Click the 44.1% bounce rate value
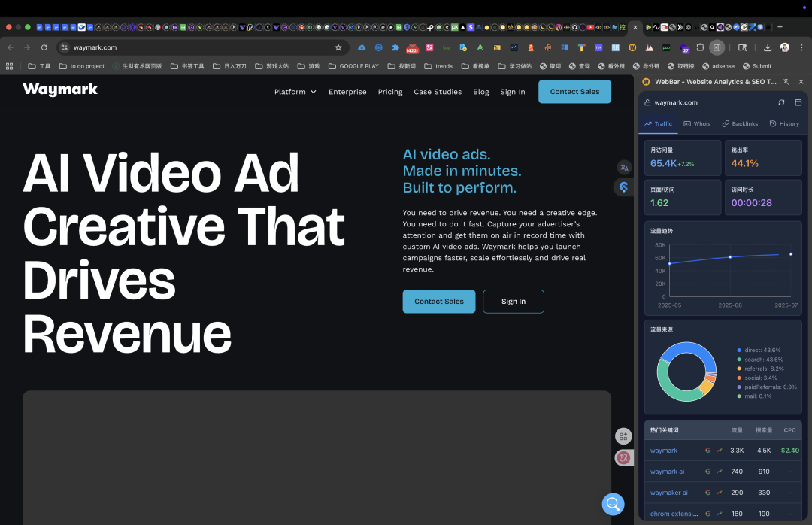Screen dimensions: 812x525 pyautogui.click(x=744, y=163)
